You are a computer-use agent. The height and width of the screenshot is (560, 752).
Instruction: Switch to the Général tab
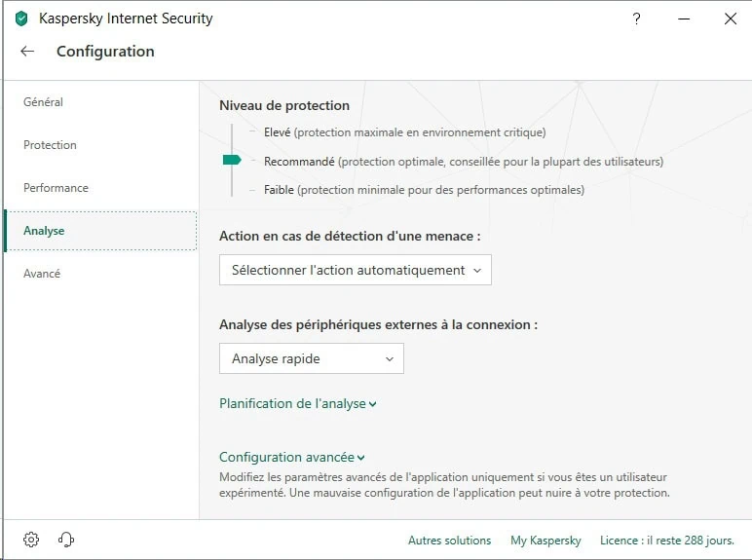[44, 102]
